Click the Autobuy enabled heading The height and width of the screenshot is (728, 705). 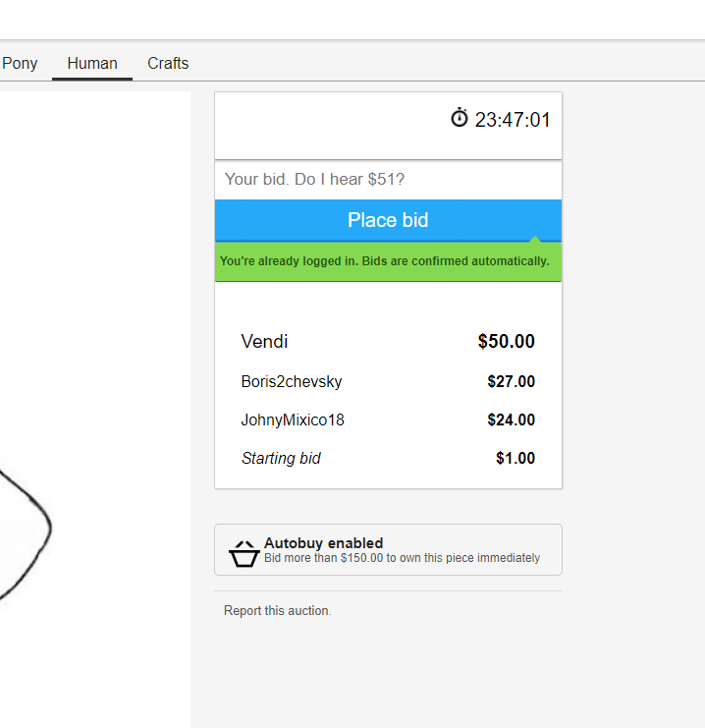[x=323, y=543]
